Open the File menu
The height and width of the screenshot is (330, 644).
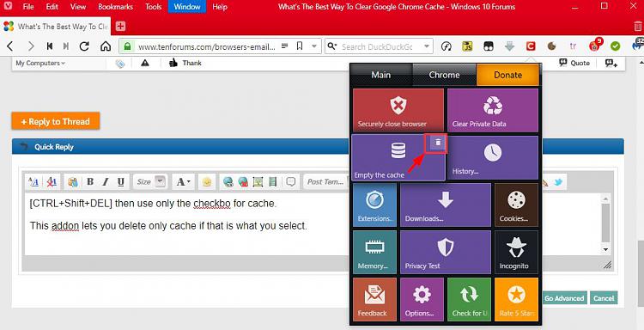[x=28, y=7]
